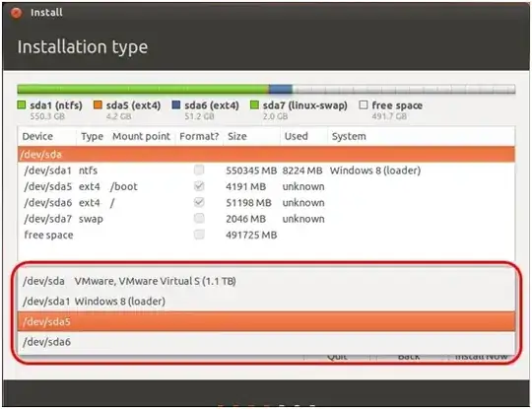Click 4191 MB size cell
This screenshot has width=532, height=409.
[x=246, y=186]
